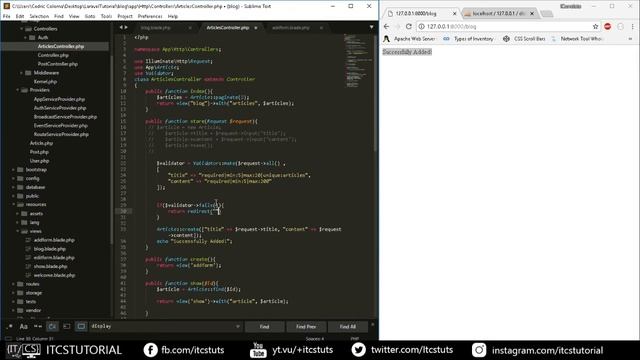This screenshot has width=640, height=360.
Task: Open Kernel.php in sidebar
Action: [x=45, y=82]
